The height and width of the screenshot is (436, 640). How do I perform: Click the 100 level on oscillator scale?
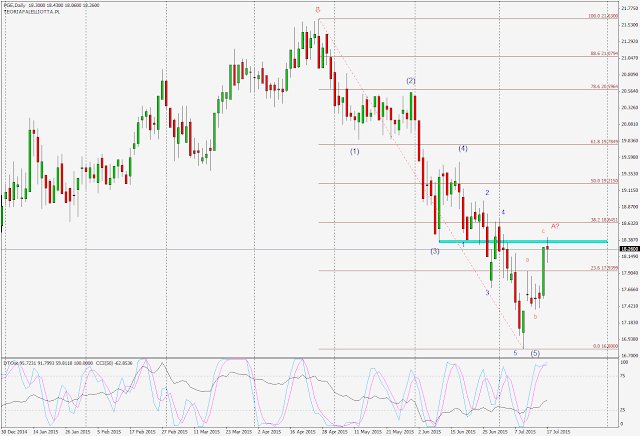point(624,362)
